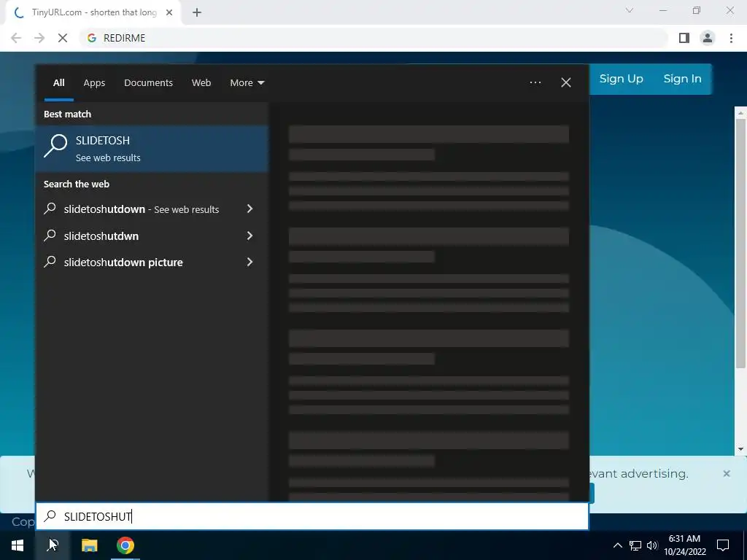
Task: Click the Search the web heading
Action: coord(76,184)
